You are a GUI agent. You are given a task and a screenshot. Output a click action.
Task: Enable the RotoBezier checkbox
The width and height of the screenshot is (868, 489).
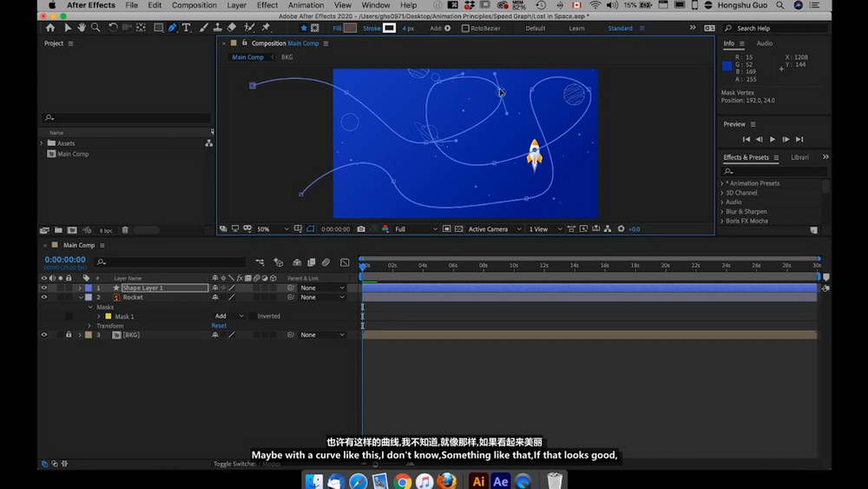465,29
